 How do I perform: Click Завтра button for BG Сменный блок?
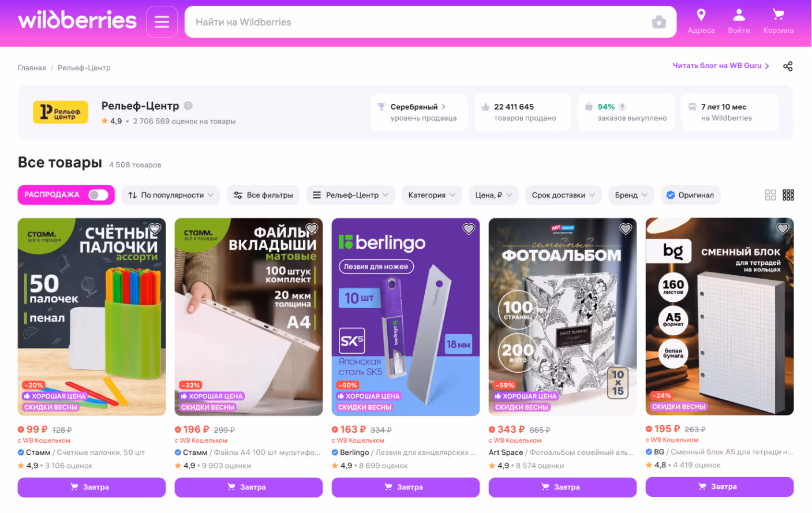click(x=720, y=486)
